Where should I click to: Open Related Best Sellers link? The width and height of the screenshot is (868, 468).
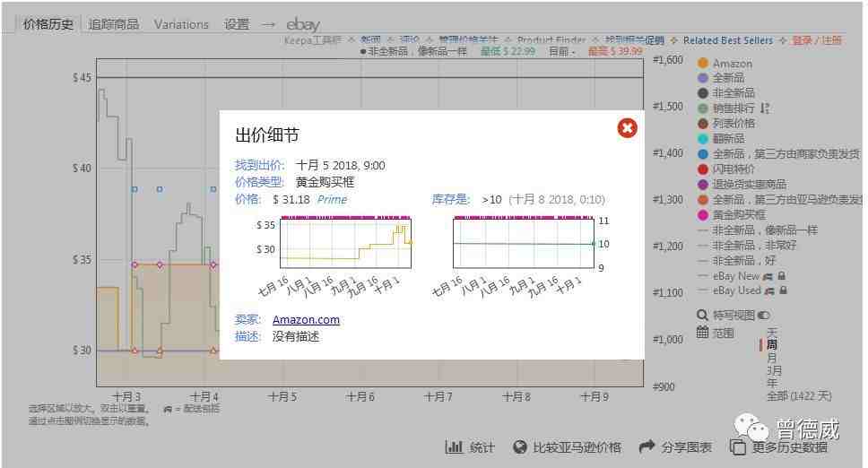[728, 40]
